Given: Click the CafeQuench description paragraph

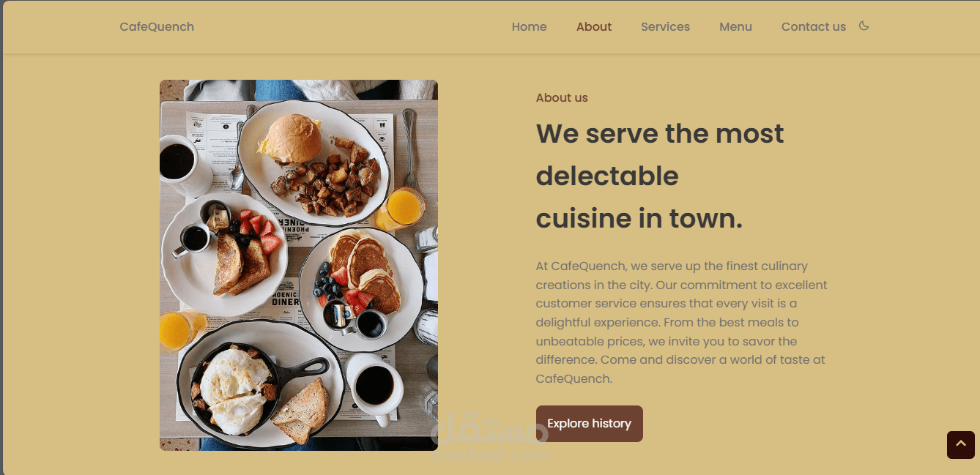Looking at the screenshot, I should point(682,323).
